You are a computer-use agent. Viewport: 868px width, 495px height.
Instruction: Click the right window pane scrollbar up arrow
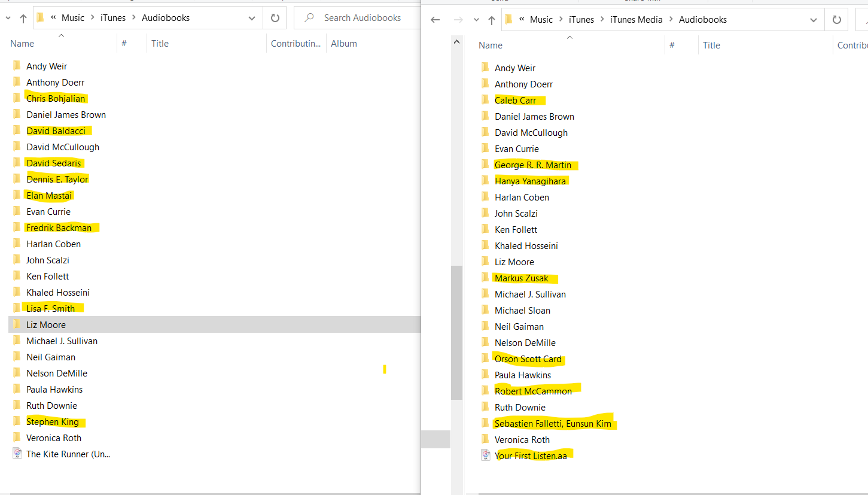tap(457, 42)
